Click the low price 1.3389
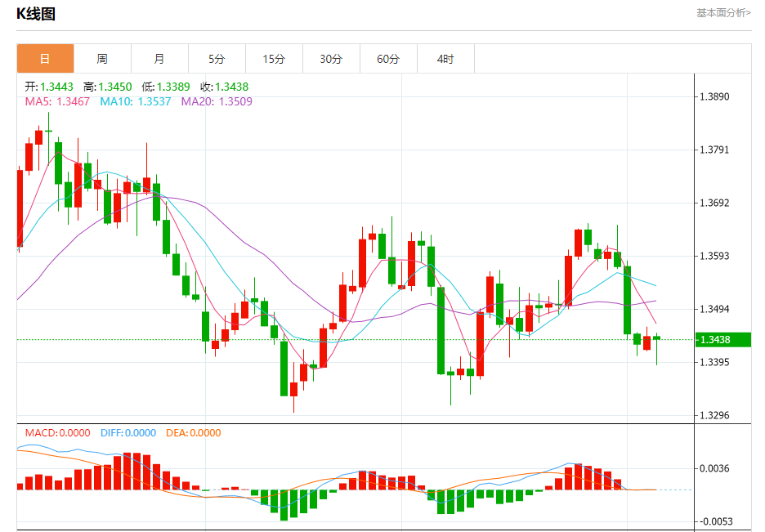The height and width of the screenshot is (532, 765). point(173,87)
